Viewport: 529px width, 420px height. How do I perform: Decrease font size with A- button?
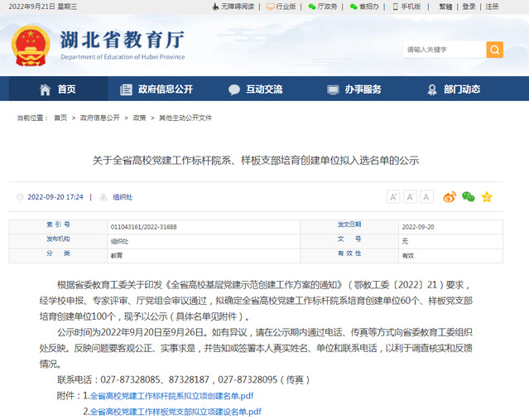[x=410, y=197]
